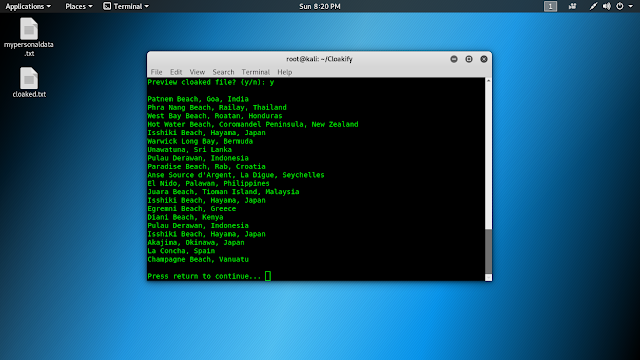Close the terminal window
The height and width of the screenshot is (360, 640).
(x=484, y=59)
